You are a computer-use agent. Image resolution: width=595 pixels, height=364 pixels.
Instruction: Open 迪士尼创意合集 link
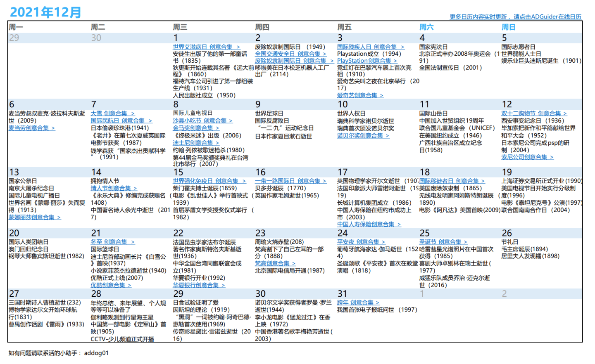[196, 143]
